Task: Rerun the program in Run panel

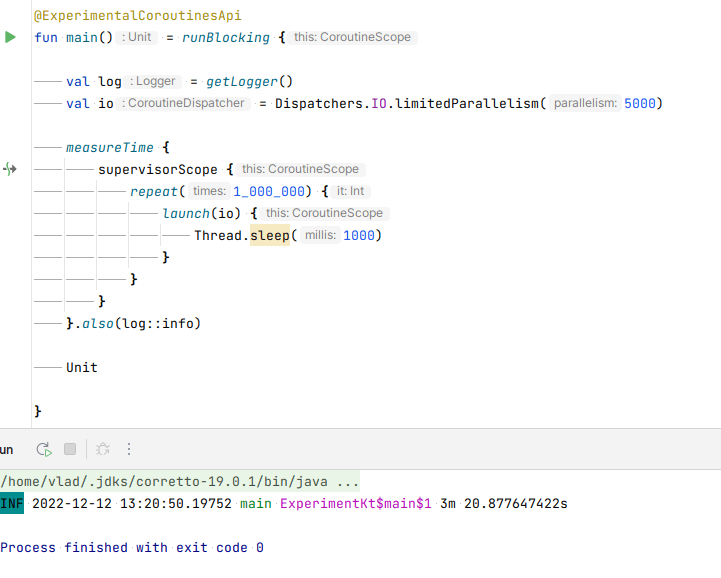Action: (x=43, y=450)
